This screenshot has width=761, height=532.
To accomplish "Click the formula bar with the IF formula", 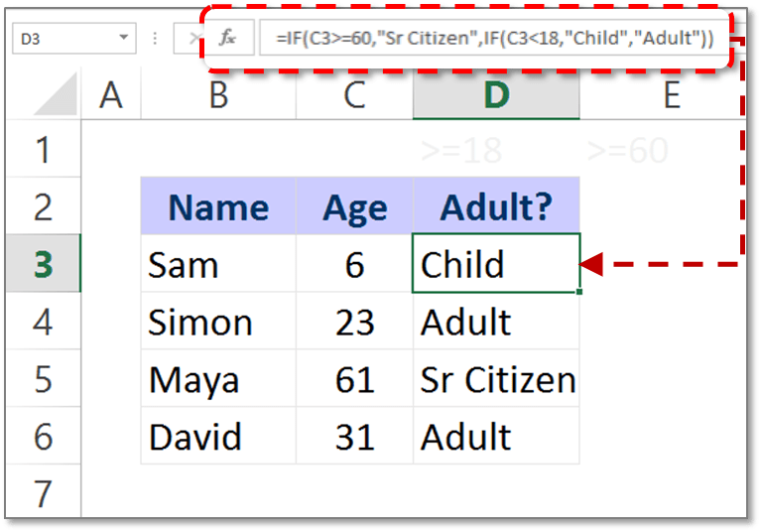I will (x=494, y=38).
